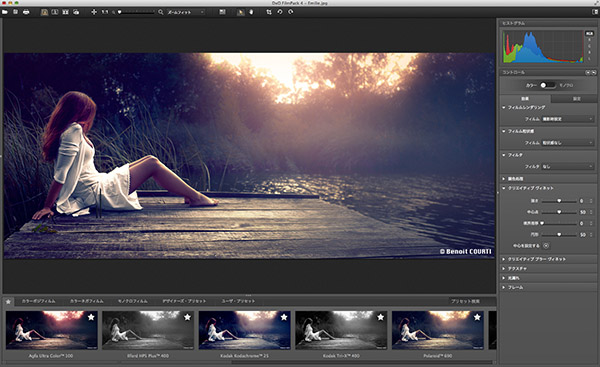Image resolution: width=600 pixels, height=367 pixels.
Task: Toggle the right panel with top-right icon
Action: [x=595, y=12]
